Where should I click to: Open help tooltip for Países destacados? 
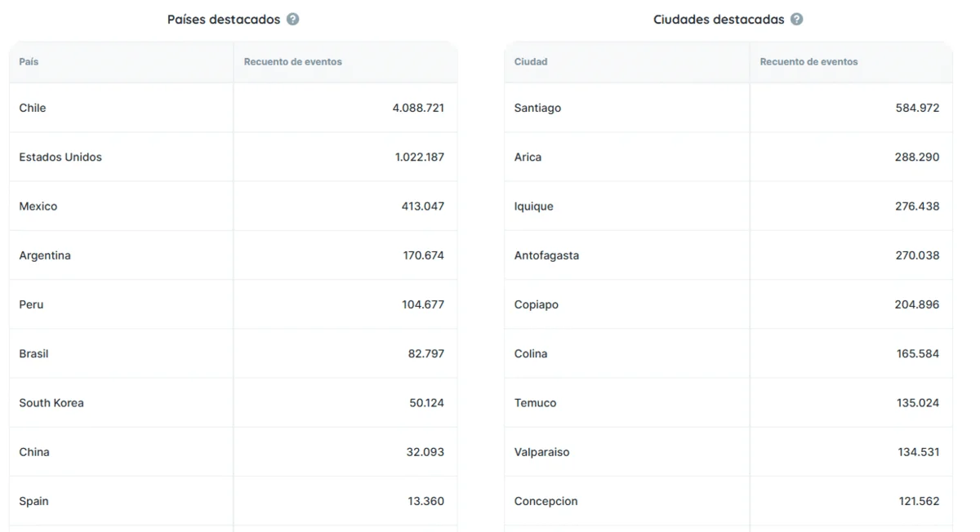(293, 19)
